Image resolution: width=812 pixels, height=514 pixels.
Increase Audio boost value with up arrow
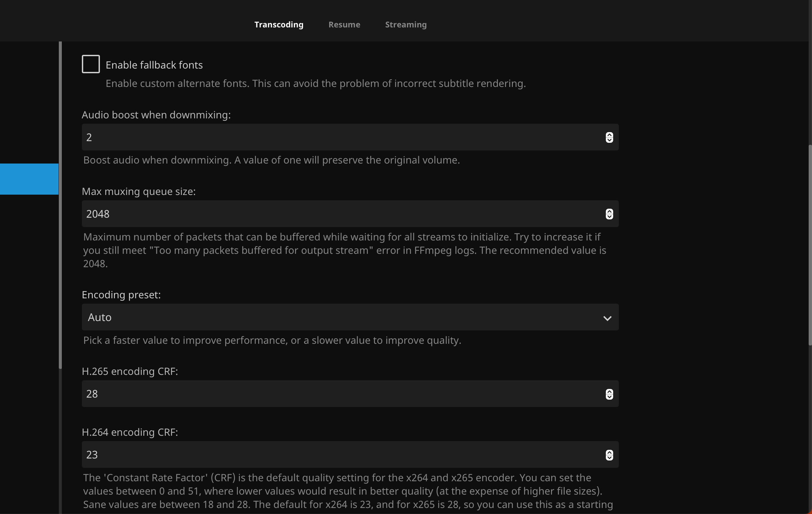609,135
